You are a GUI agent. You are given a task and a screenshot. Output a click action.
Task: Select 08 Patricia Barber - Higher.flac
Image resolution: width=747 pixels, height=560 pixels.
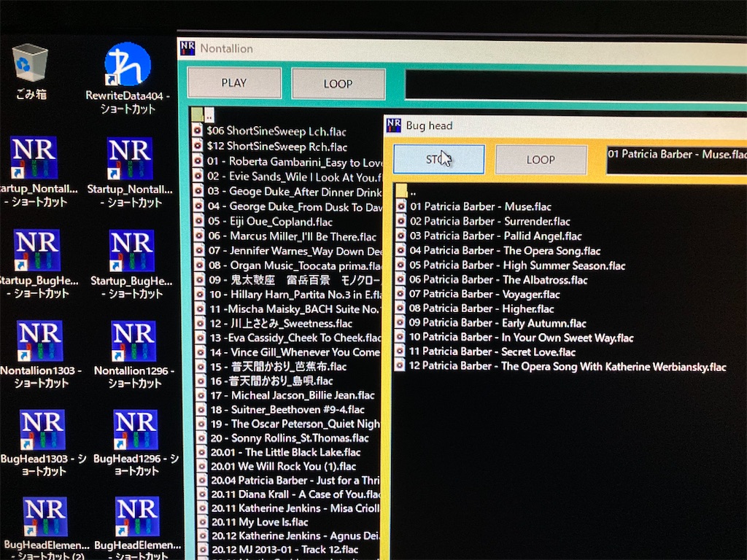click(x=481, y=308)
